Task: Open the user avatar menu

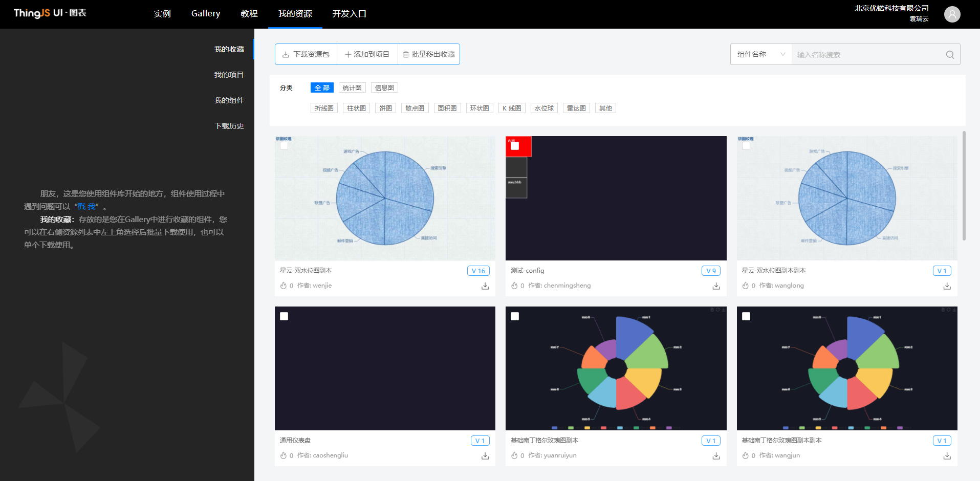Action: 952,14
